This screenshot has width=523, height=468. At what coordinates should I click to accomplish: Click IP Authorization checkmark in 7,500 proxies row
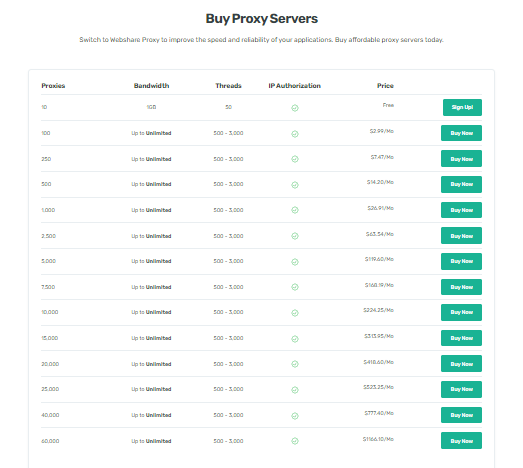tap(295, 287)
